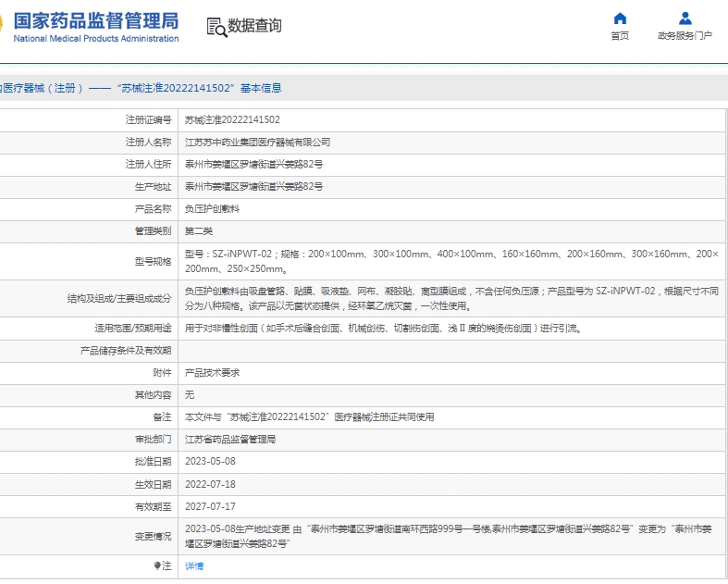Click registrant name 江苏苏中药业集团医疗器械有限公司
This screenshot has width=728, height=584.
257,143
